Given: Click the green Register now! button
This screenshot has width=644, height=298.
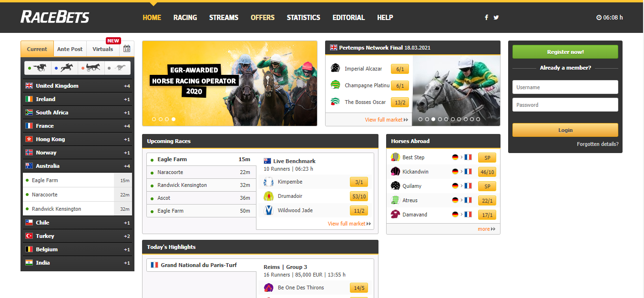Looking at the screenshot, I should coord(565,52).
